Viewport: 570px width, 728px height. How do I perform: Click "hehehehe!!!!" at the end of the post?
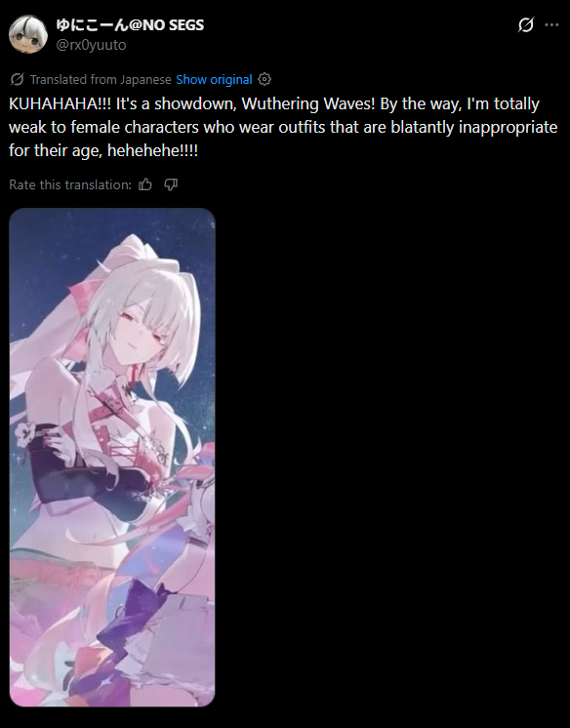152,150
